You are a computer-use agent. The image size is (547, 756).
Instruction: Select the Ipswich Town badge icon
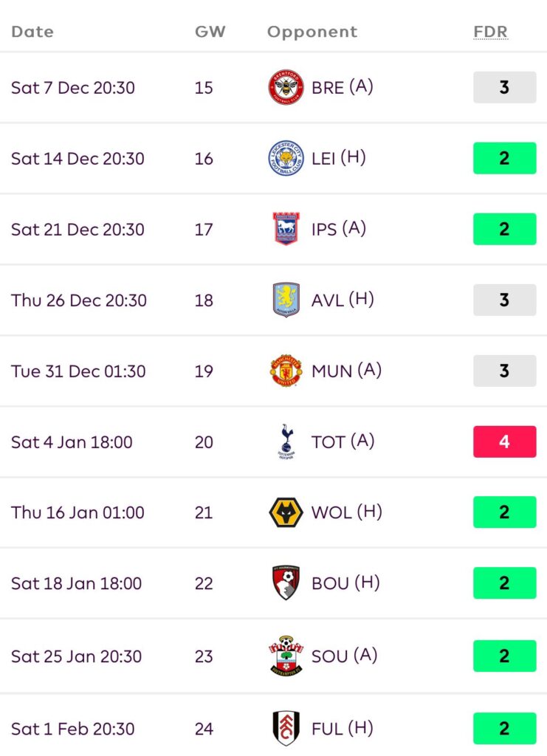pyautogui.click(x=286, y=229)
